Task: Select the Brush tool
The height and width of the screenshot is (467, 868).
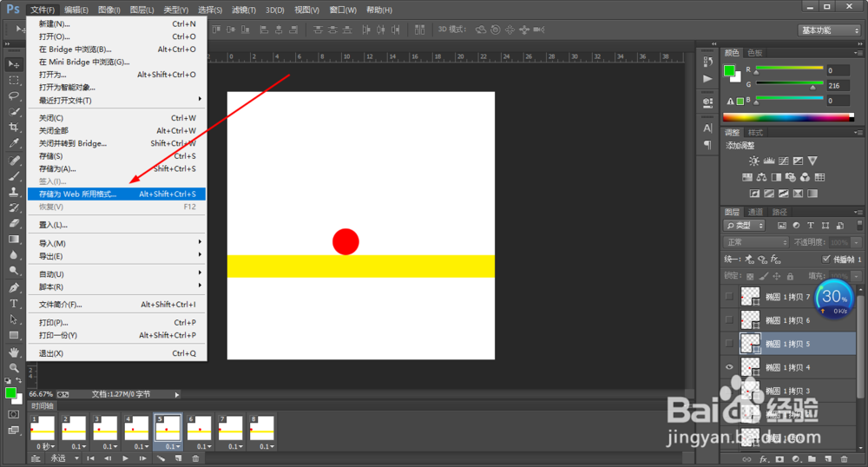Action: [x=14, y=176]
